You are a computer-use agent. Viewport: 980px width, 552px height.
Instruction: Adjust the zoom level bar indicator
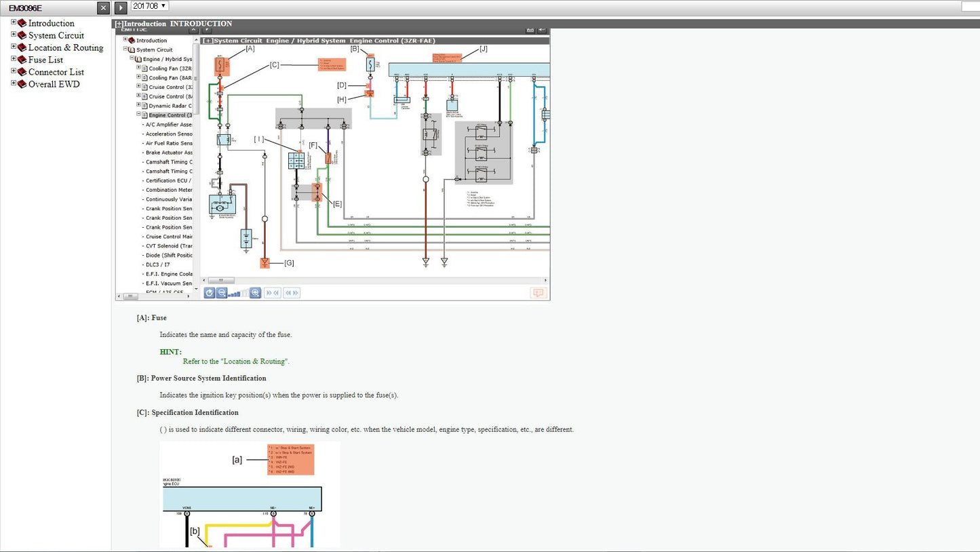point(238,293)
